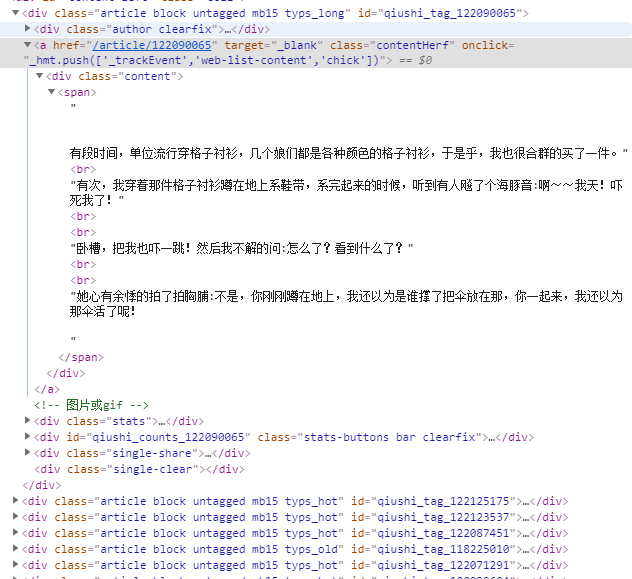The image size is (632, 579).
Task: Select the closing </a> tag
Action: (x=47, y=389)
